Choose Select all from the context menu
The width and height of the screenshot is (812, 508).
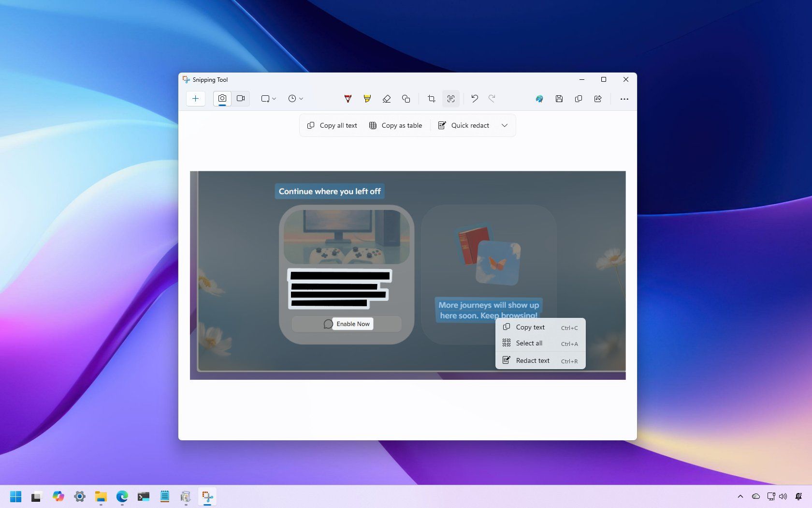tap(530, 343)
